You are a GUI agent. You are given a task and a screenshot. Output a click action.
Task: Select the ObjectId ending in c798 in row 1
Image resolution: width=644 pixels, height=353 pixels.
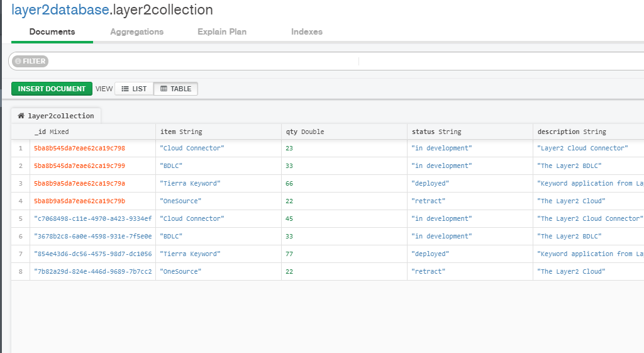pyautogui.click(x=79, y=148)
